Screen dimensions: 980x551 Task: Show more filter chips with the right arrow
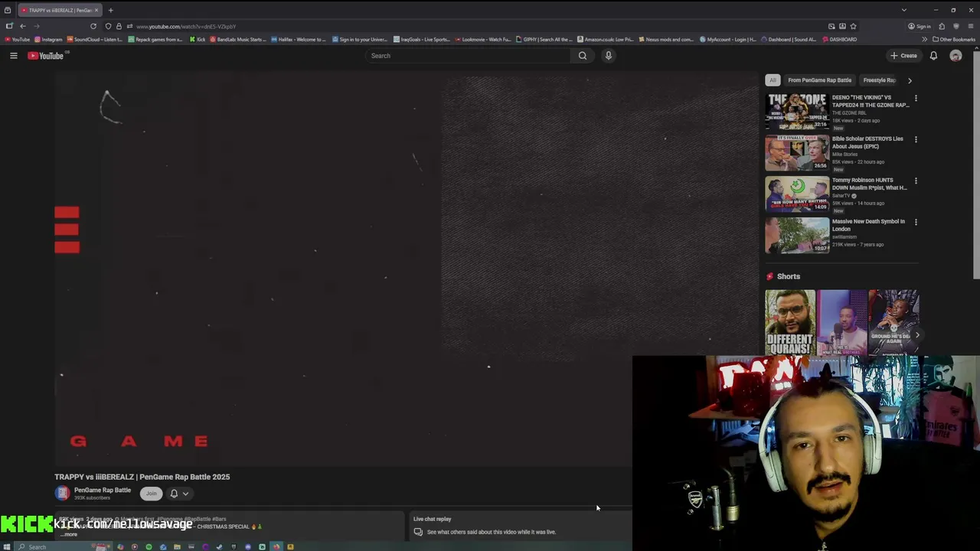point(910,80)
